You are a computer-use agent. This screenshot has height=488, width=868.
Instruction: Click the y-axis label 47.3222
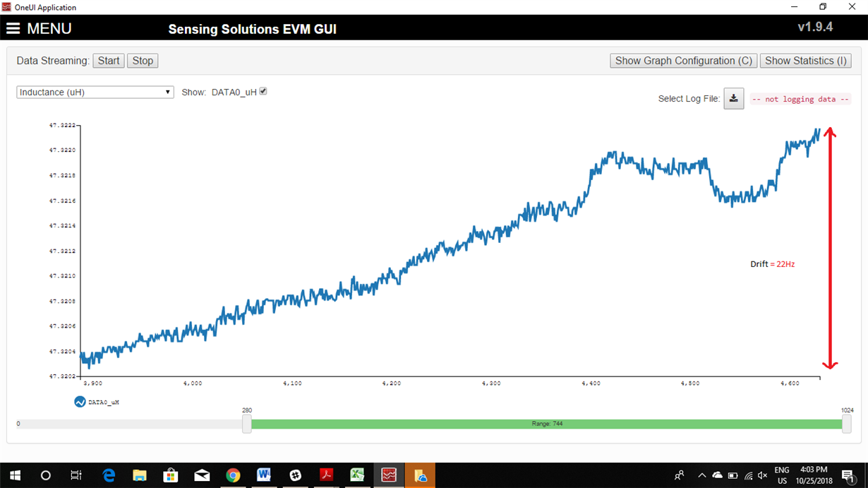pos(62,125)
